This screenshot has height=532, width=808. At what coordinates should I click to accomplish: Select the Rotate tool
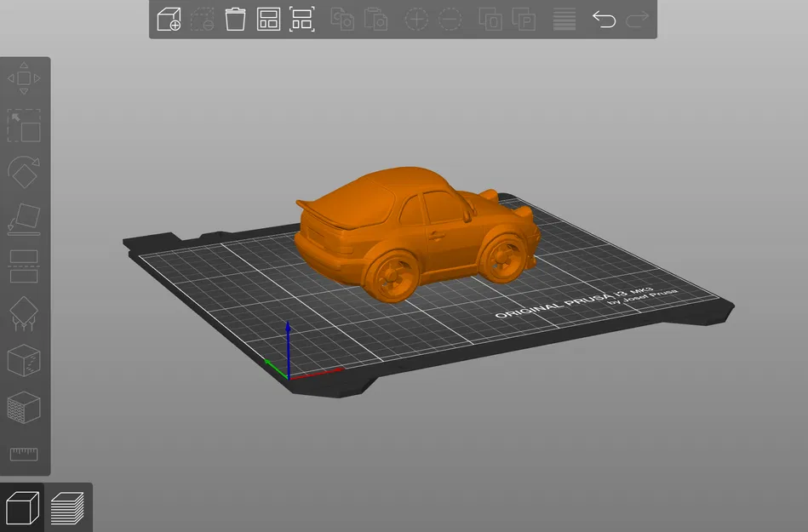point(24,172)
